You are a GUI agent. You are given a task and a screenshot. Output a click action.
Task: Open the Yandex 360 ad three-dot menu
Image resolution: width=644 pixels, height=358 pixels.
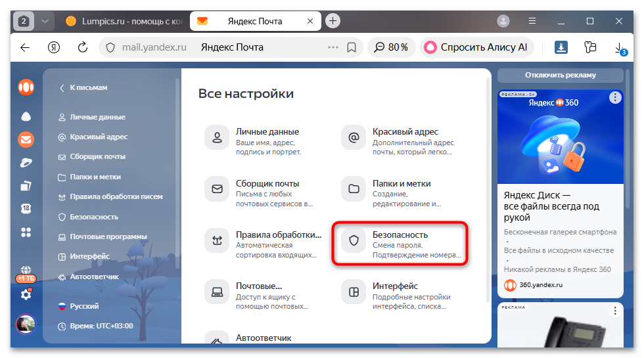coord(615,98)
